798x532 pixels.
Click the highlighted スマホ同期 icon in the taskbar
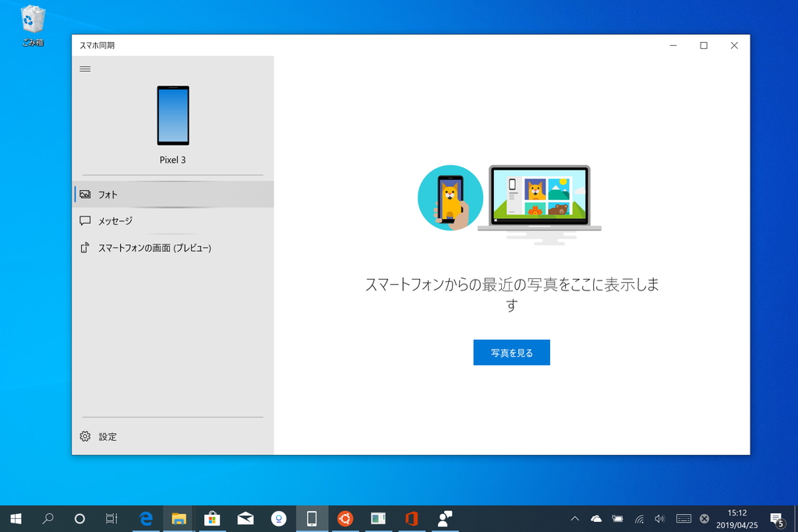point(311,518)
